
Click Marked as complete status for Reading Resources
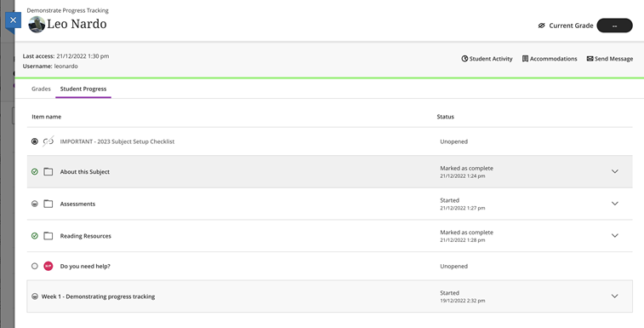[x=466, y=233]
